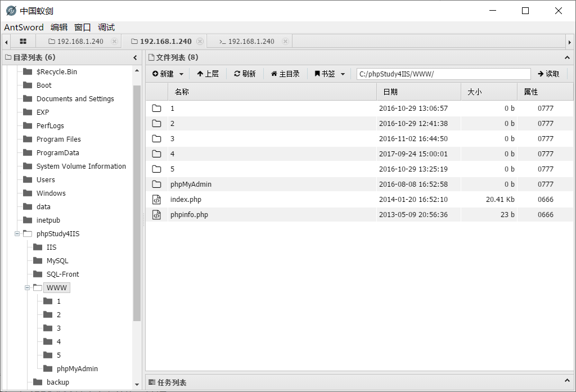The image size is (576, 392).
Task: Close the terminal 192.168.1.240 tab
Action: tap(285, 42)
